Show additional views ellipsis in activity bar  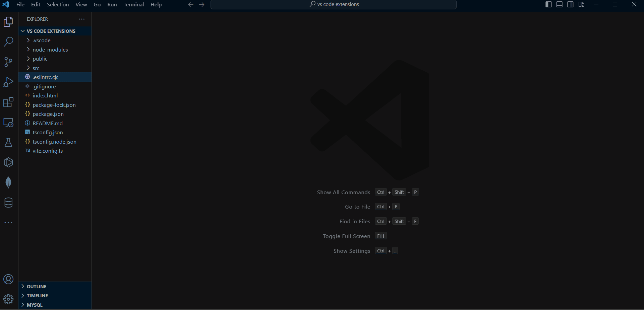(x=8, y=223)
